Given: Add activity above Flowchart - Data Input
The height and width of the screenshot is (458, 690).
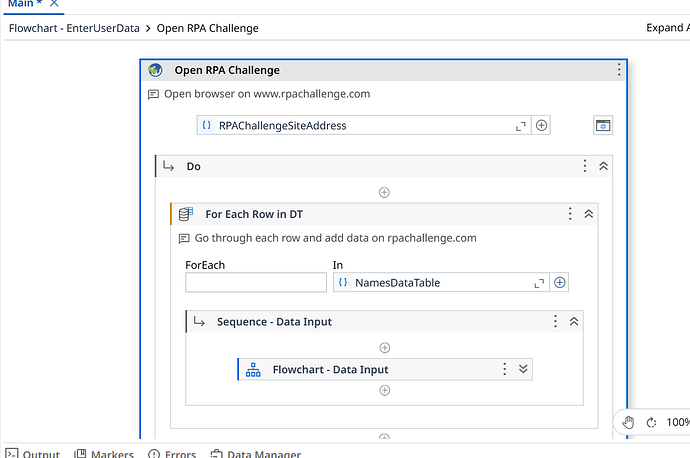Looking at the screenshot, I should point(385,348).
